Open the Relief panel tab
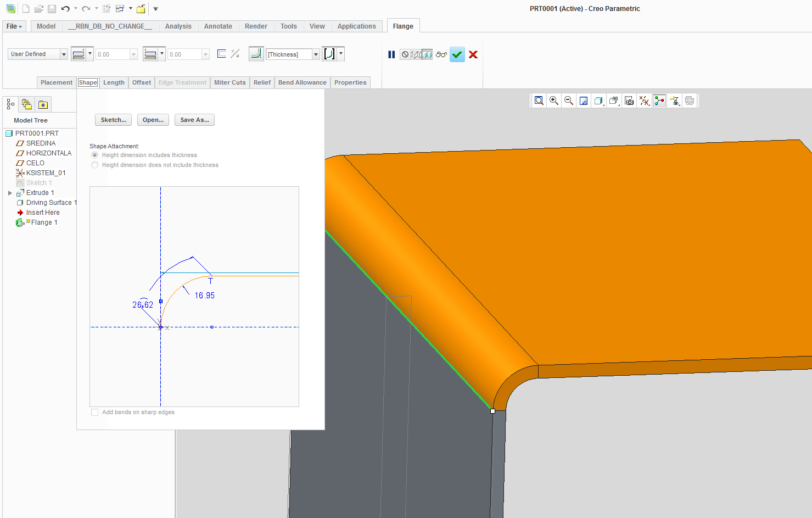Viewport: 812px width, 518px height. (262, 82)
